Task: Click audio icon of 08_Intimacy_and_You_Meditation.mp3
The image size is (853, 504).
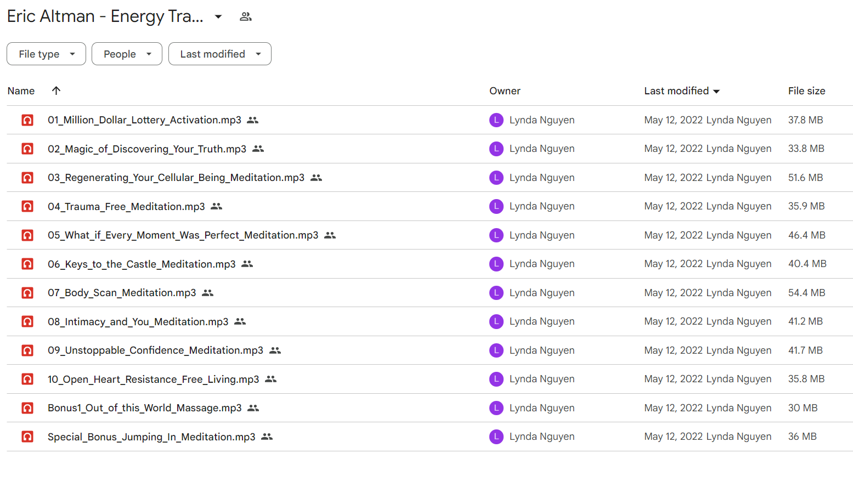Action: click(27, 321)
